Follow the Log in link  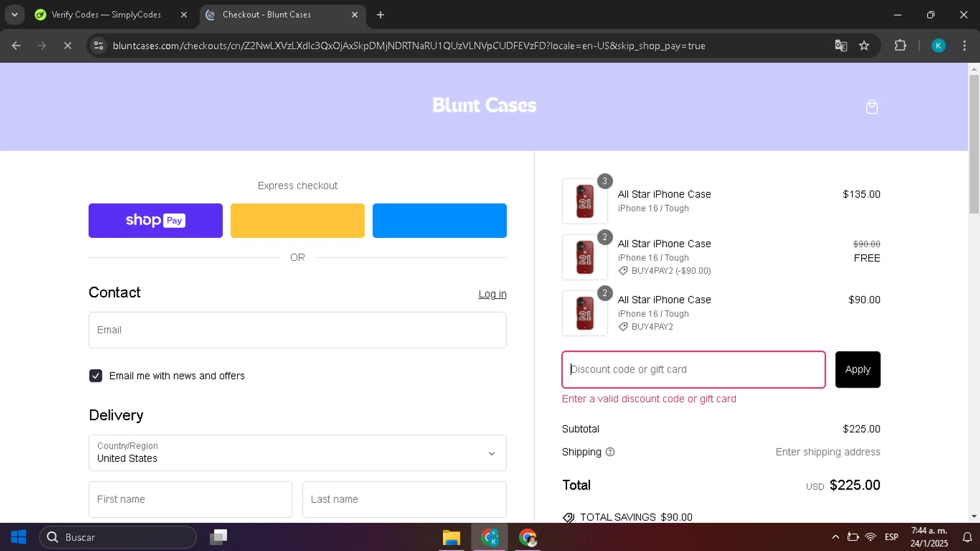pyautogui.click(x=493, y=294)
